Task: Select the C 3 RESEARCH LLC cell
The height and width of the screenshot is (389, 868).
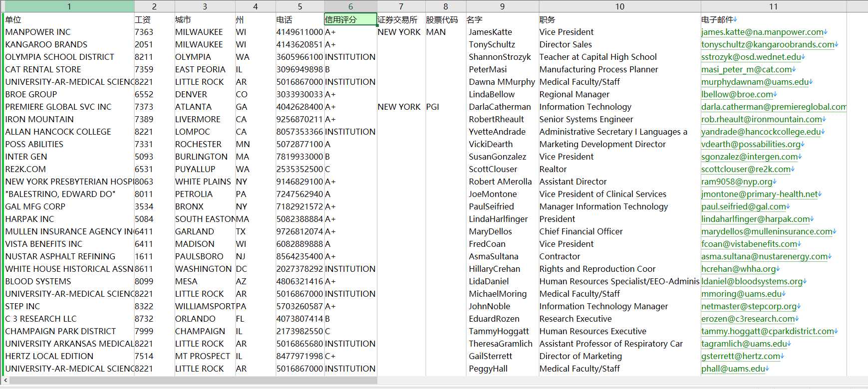Action: pyautogui.click(x=69, y=319)
